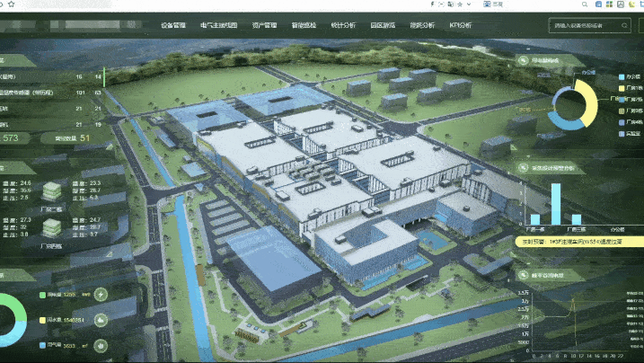The width and height of the screenshot is (644, 363).
Task: Toggle the green electricity legend square
Action: (x=42, y=295)
